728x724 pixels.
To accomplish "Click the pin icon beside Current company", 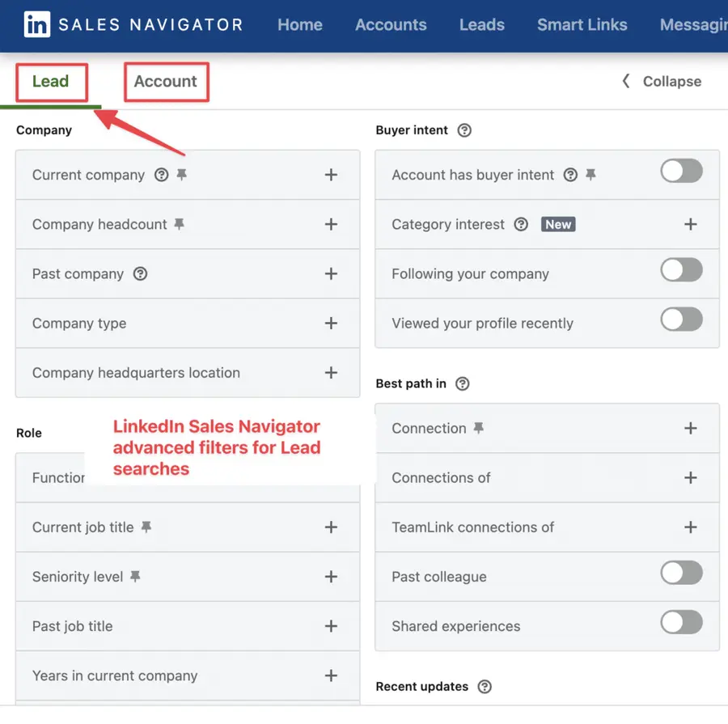I will coord(181,174).
